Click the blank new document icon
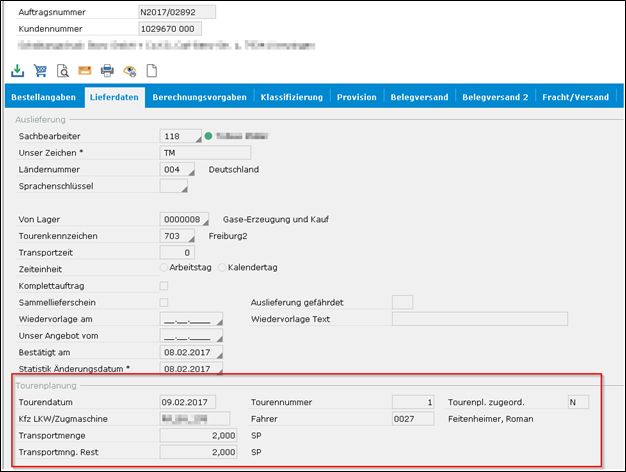Image resolution: width=626 pixels, height=472 pixels. click(x=152, y=71)
